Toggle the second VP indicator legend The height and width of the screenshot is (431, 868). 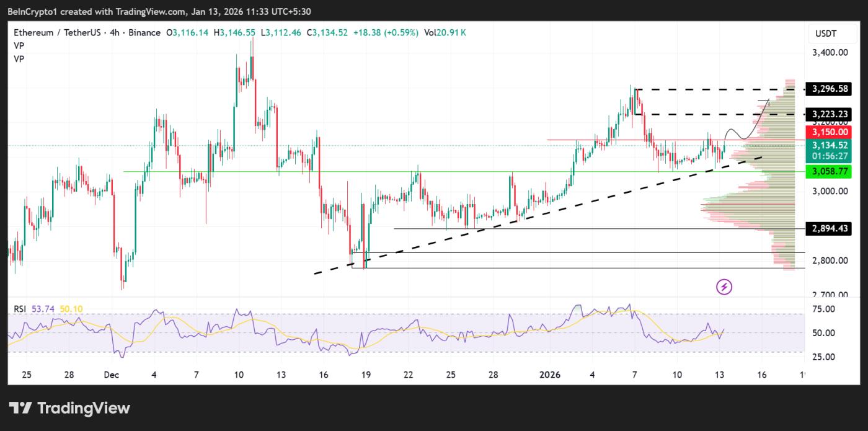pos(19,59)
